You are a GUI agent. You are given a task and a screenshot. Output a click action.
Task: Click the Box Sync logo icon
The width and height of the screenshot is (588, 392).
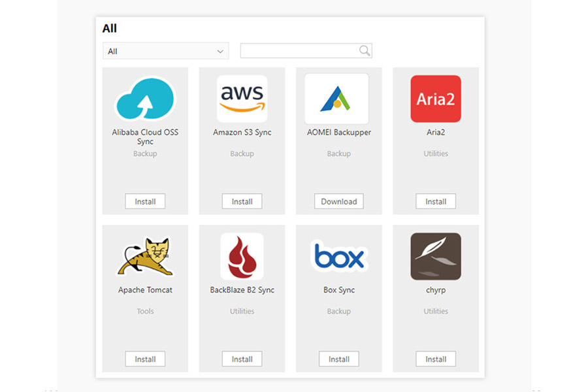[x=339, y=255]
